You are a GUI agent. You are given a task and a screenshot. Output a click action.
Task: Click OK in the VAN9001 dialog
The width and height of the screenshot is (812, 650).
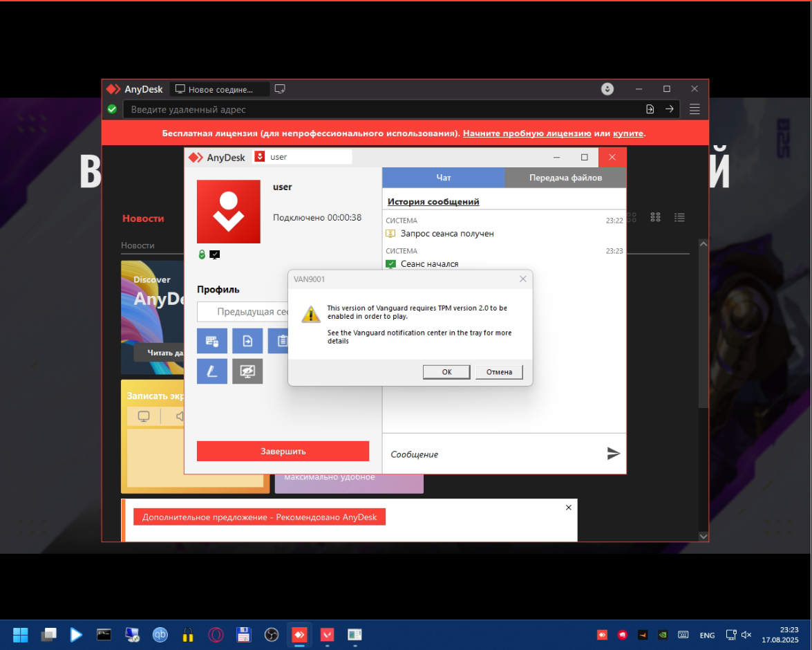point(446,371)
